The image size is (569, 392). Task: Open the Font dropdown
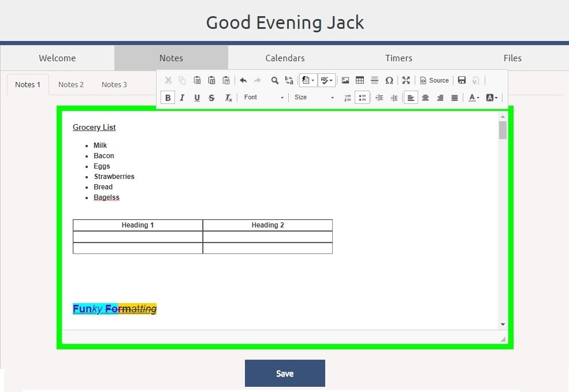pos(263,98)
